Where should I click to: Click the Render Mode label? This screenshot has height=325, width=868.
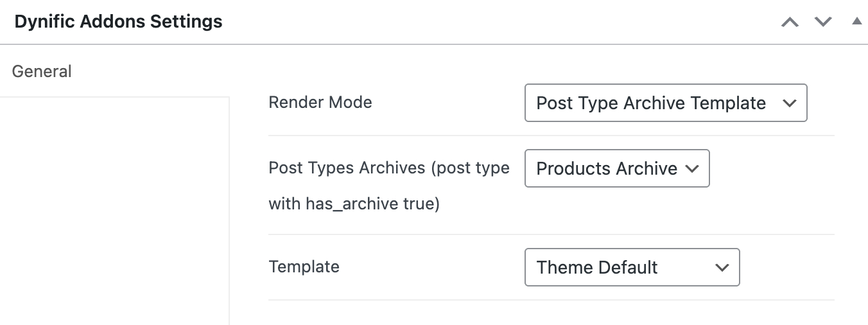pyautogui.click(x=320, y=102)
